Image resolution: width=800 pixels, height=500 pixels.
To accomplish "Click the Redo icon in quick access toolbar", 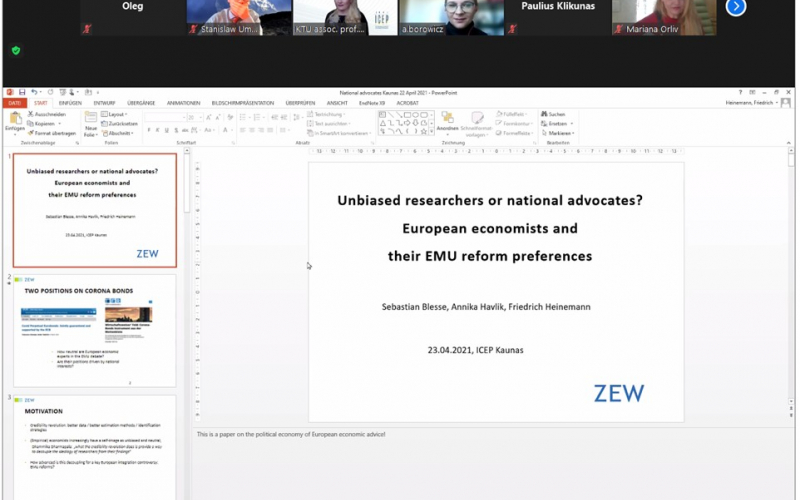I will (x=50, y=92).
